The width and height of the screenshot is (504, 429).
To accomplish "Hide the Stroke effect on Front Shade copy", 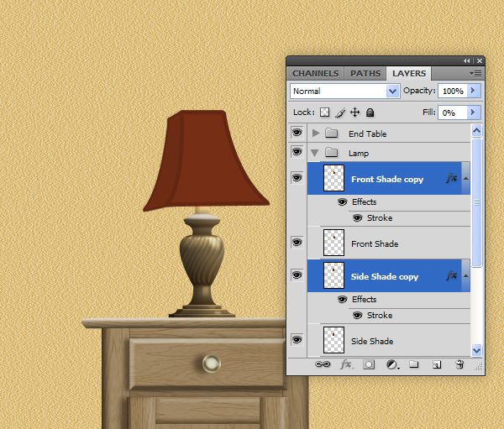I will click(357, 218).
